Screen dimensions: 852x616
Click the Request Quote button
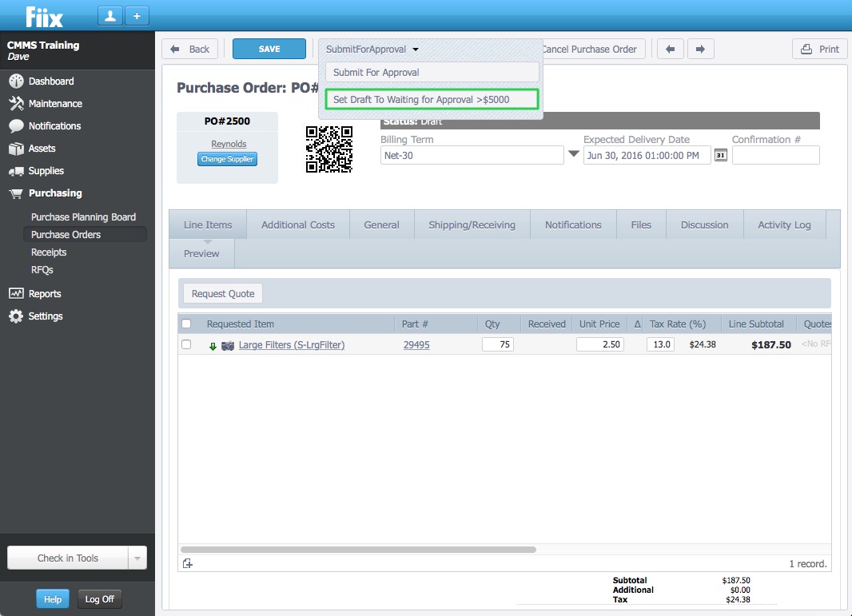(x=223, y=294)
